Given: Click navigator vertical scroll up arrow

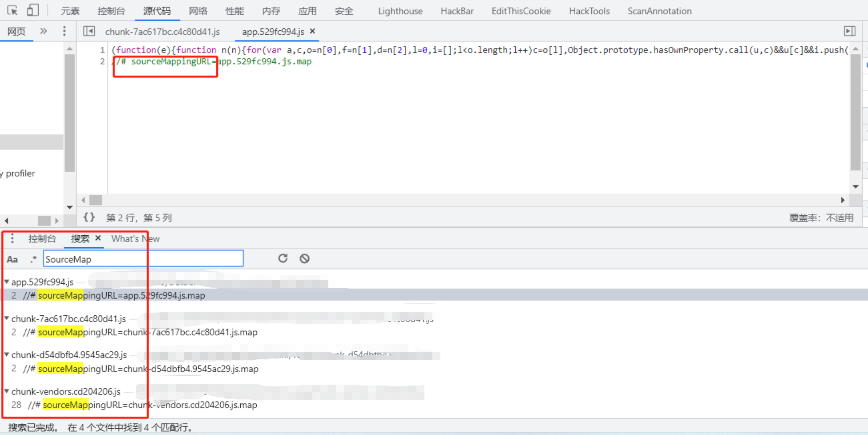Looking at the screenshot, I should [x=70, y=49].
